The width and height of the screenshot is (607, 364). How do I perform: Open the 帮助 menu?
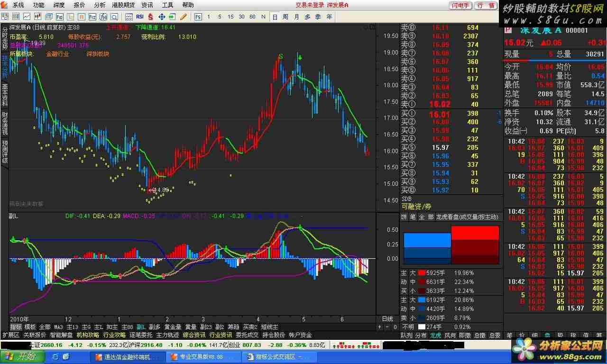click(188, 5)
